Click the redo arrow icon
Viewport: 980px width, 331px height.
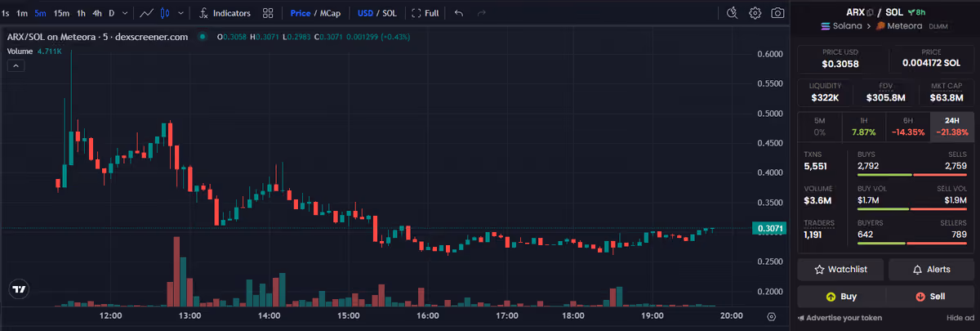pos(482,13)
